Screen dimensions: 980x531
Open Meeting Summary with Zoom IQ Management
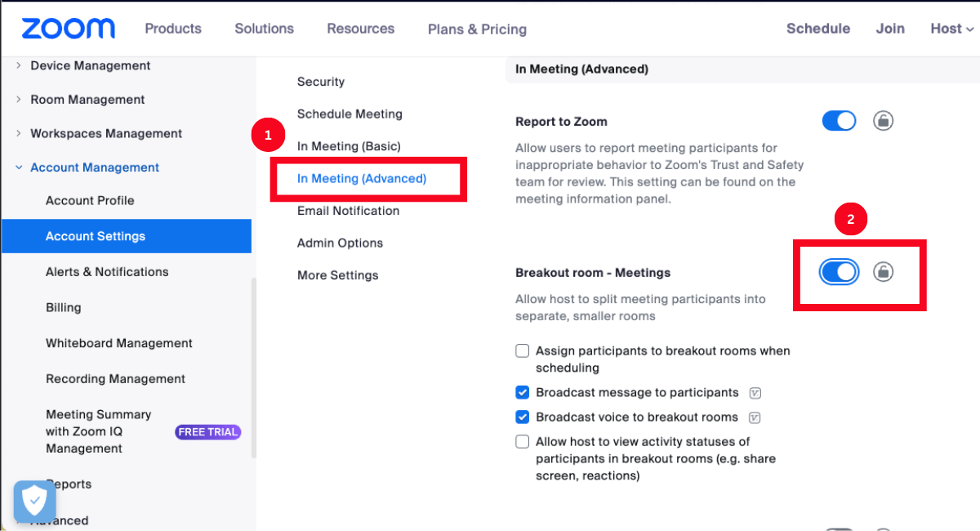[98, 431]
